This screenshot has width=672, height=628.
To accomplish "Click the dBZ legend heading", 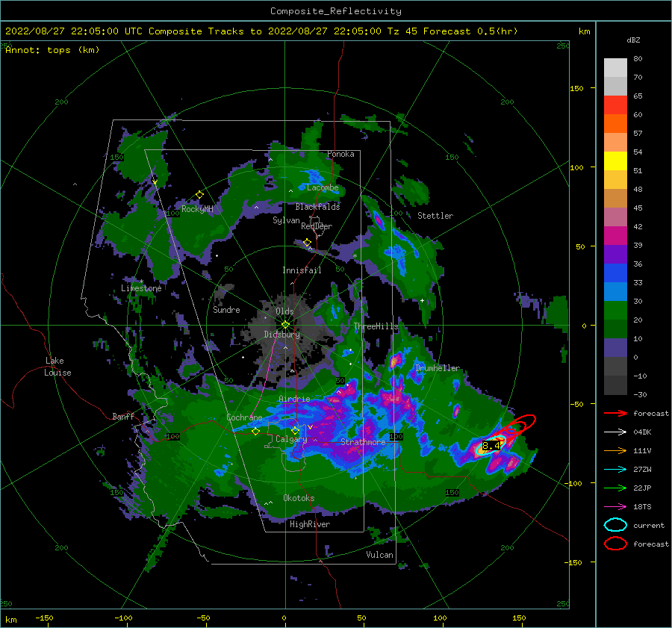I will [x=633, y=40].
